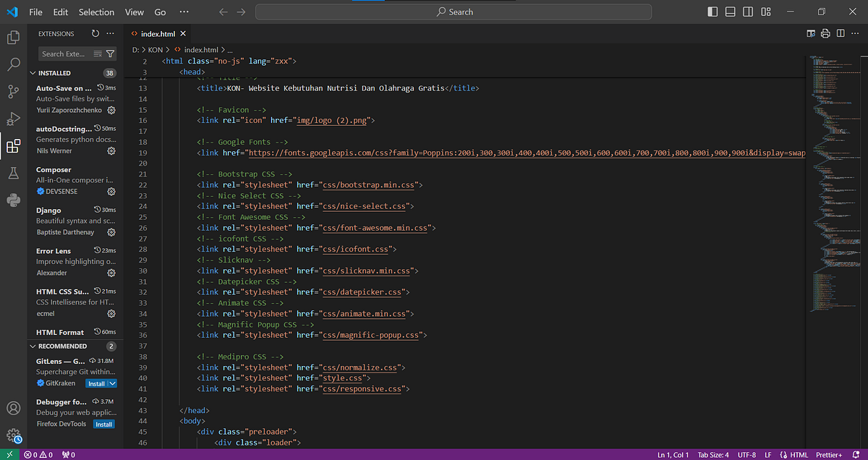Open the Run and Debug view
This screenshot has height=460, width=868.
(x=13, y=119)
